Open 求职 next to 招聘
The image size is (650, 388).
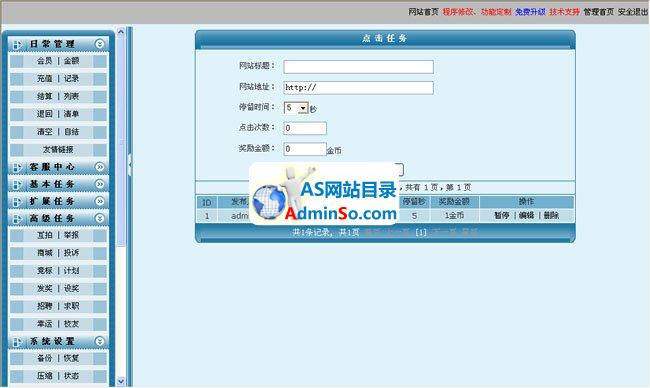click(71, 306)
